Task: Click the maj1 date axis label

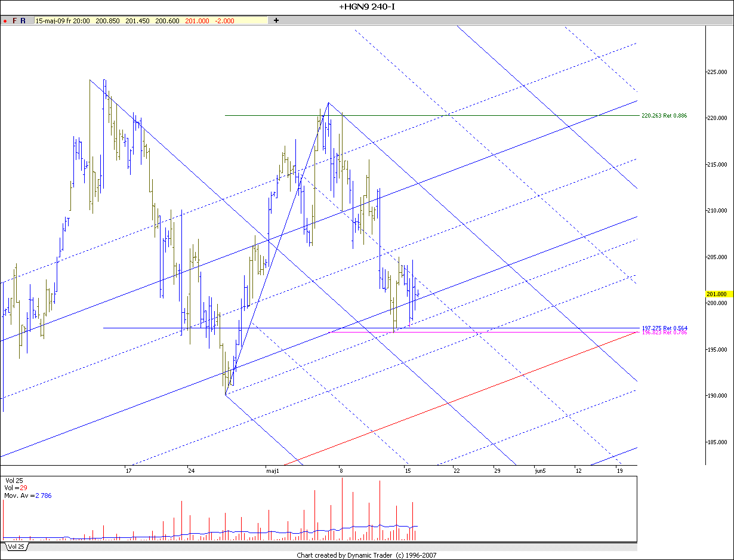Action: [273, 470]
